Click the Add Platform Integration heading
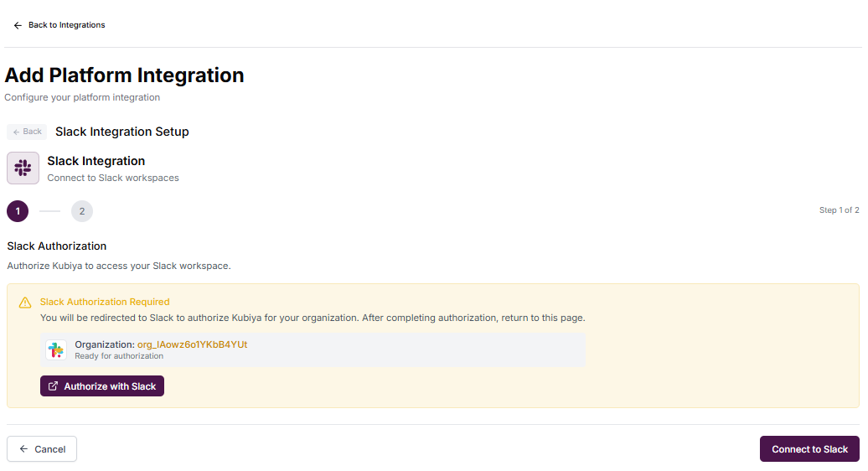 coord(124,75)
